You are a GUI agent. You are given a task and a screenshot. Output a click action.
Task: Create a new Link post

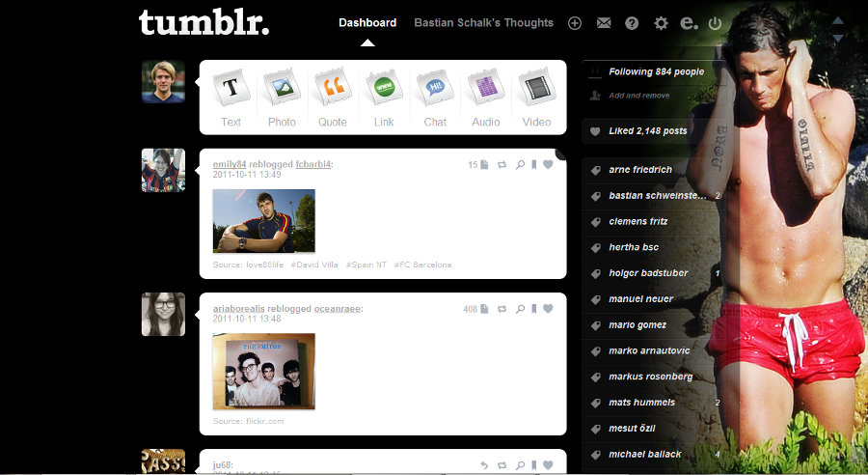[384, 98]
